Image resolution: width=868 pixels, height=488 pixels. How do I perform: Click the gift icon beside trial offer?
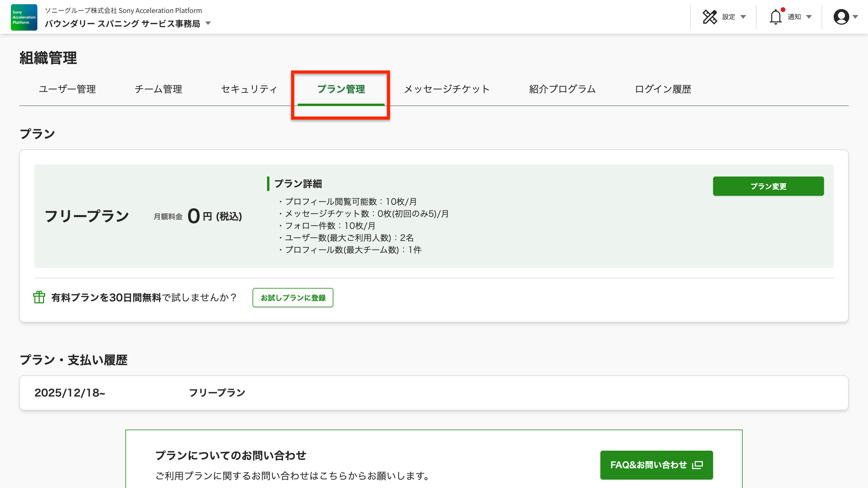tap(39, 297)
